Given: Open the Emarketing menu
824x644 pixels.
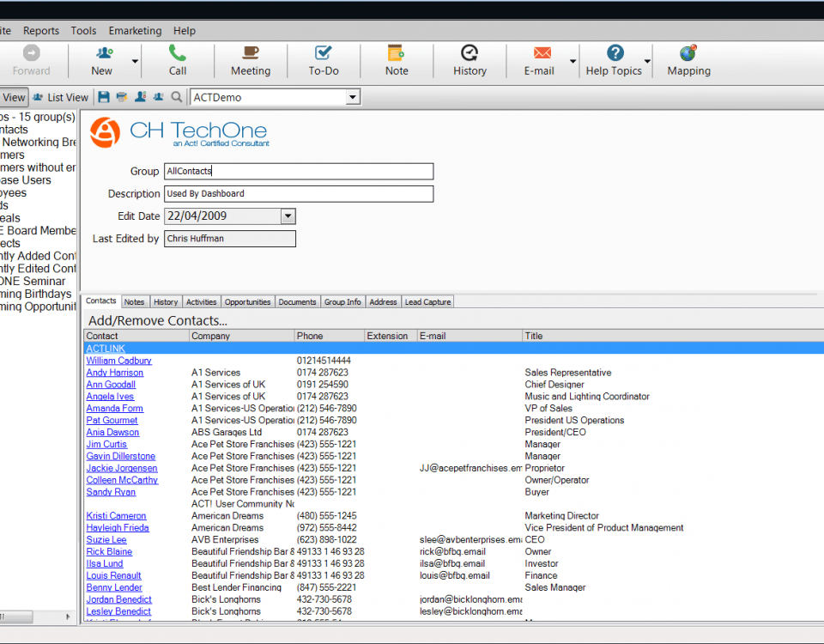Looking at the screenshot, I should 135,31.
